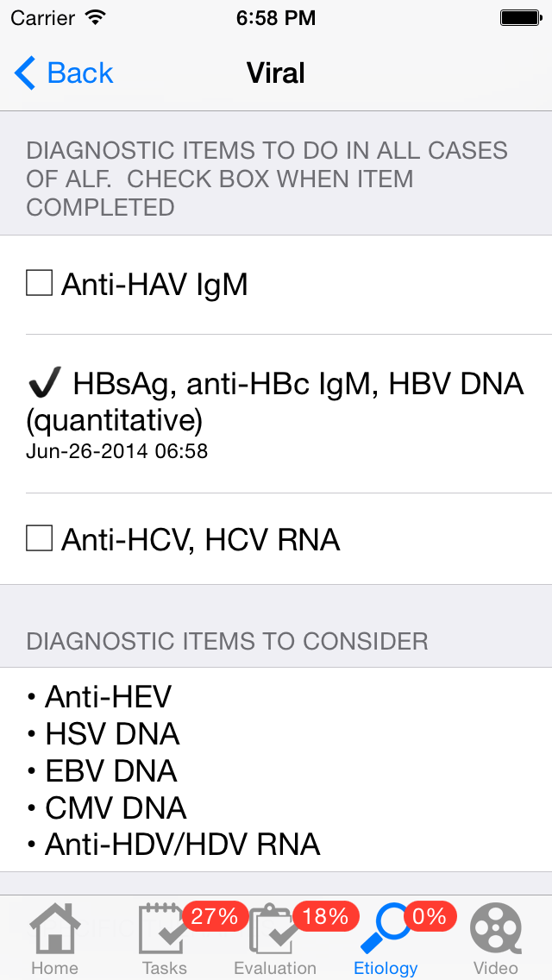552x980 pixels.
Task: Tap the Evaluation tab label
Action: pyautogui.click(x=275, y=968)
